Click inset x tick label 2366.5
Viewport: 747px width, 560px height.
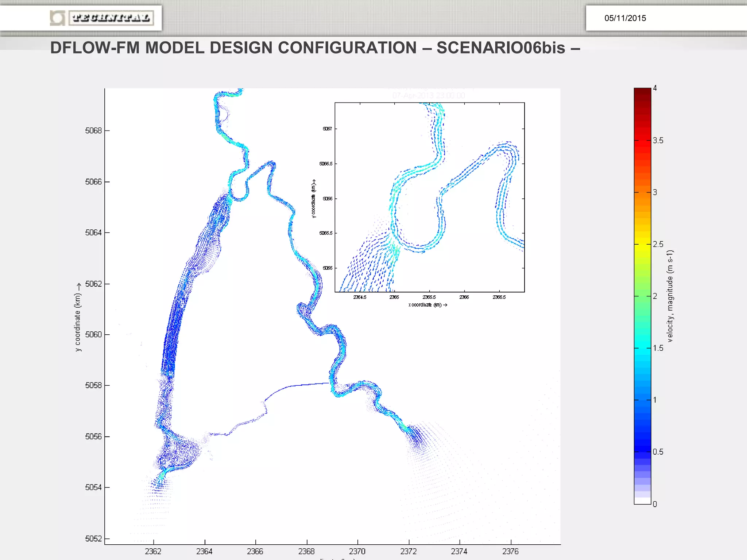tap(499, 297)
